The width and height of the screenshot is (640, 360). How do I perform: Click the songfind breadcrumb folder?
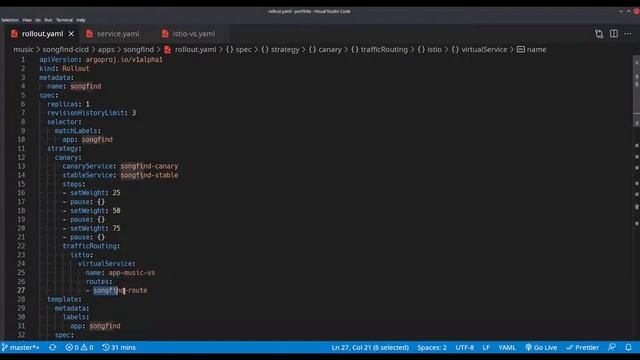139,49
